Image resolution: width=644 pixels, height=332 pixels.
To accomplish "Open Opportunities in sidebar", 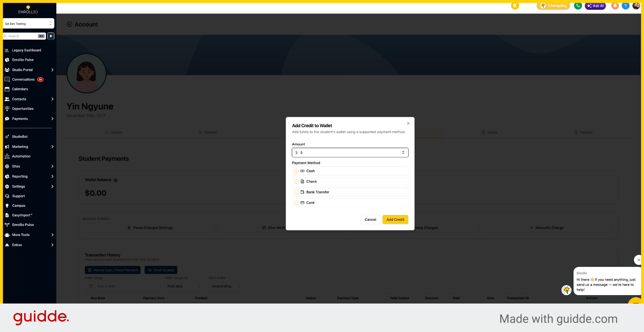I will coord(23,109).
